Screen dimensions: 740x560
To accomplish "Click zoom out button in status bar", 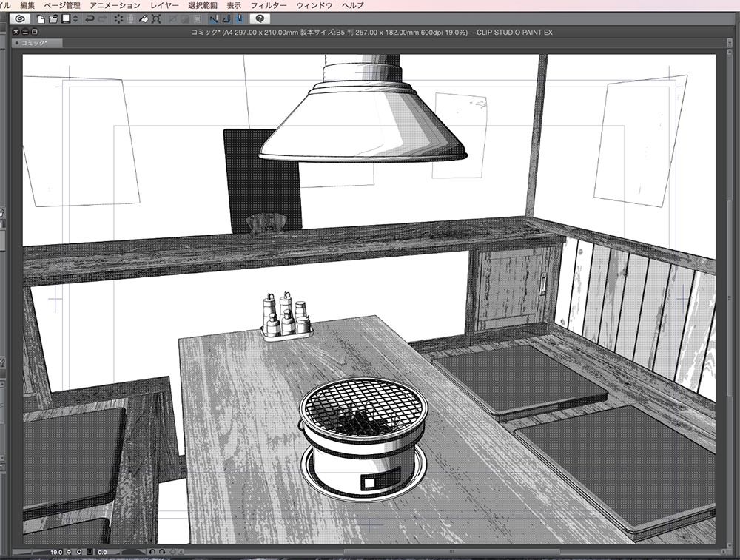I will coord(69,552).
